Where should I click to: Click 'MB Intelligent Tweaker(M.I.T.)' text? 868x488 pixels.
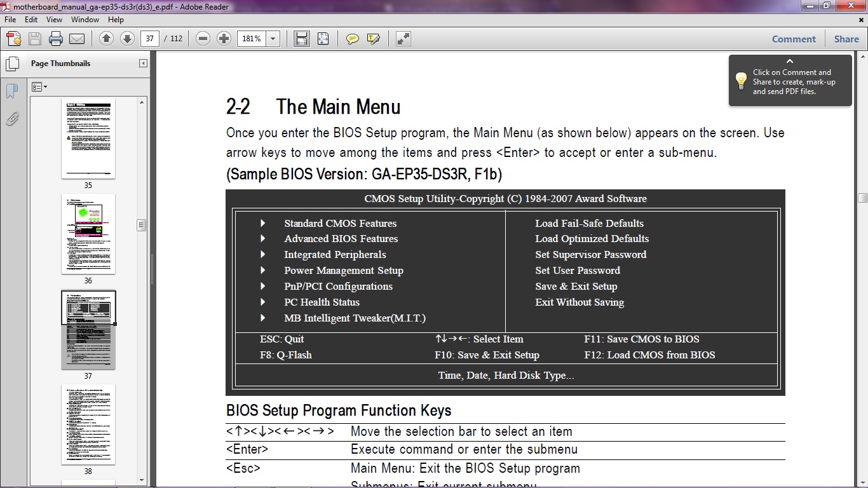[x=355, y=318]
